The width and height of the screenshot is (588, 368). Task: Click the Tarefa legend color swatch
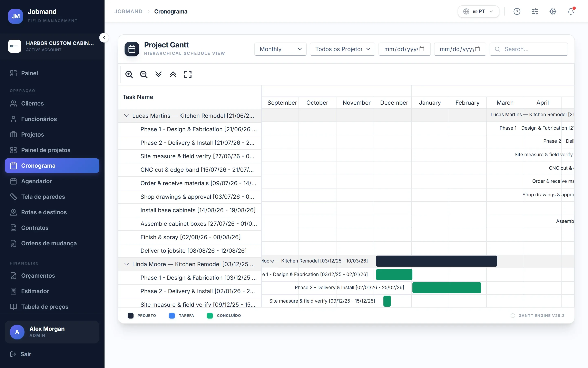(x=172, y=316)
